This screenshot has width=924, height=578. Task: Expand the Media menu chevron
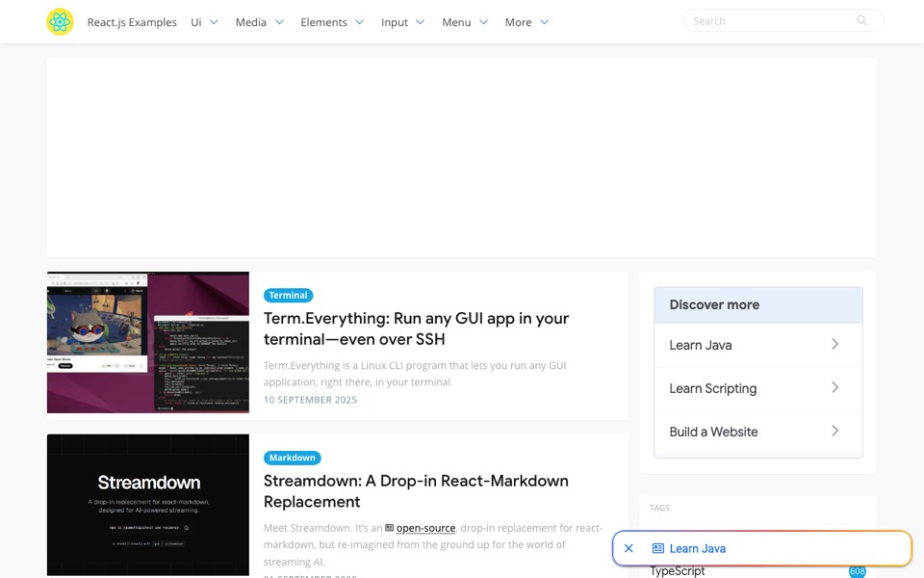pos(279,22)
